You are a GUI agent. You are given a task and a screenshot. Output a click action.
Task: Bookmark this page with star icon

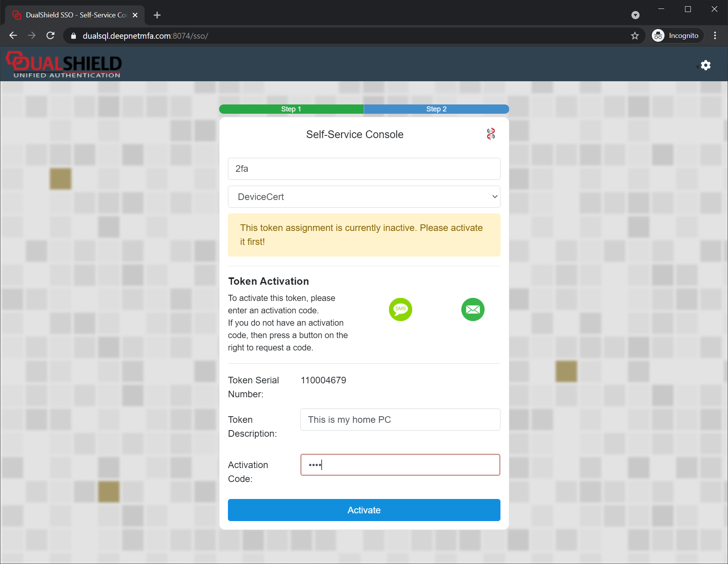coord(635,36)
